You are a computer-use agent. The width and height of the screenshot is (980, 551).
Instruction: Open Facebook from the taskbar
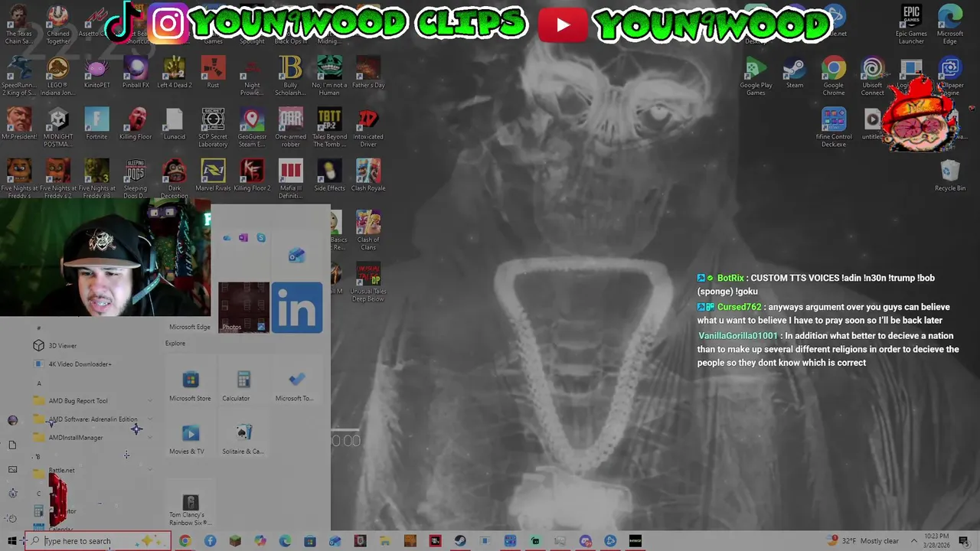coord(210,541)
